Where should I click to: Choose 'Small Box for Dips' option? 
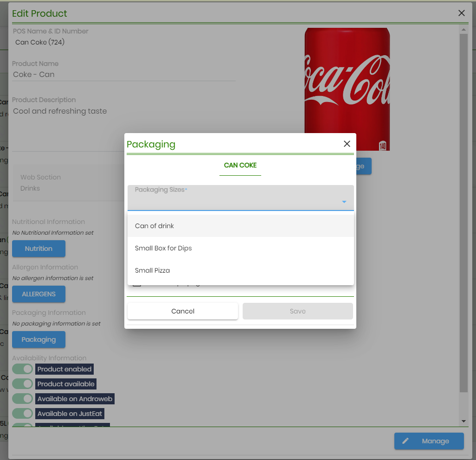(x=240, y=248)
